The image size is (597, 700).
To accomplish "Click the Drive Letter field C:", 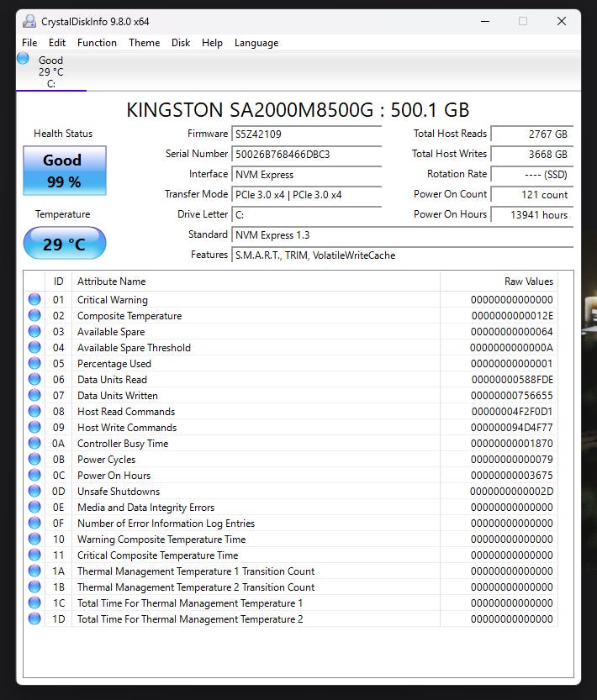I will coord(306,215).
